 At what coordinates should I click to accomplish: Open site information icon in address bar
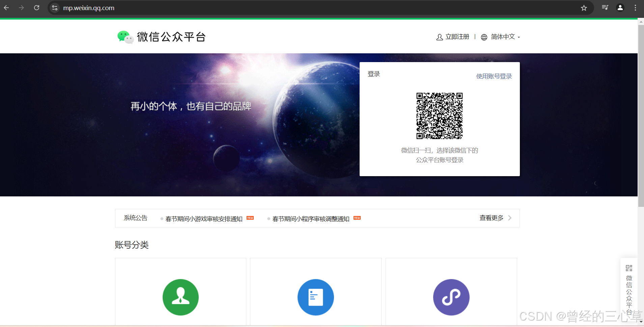[55, 8]
